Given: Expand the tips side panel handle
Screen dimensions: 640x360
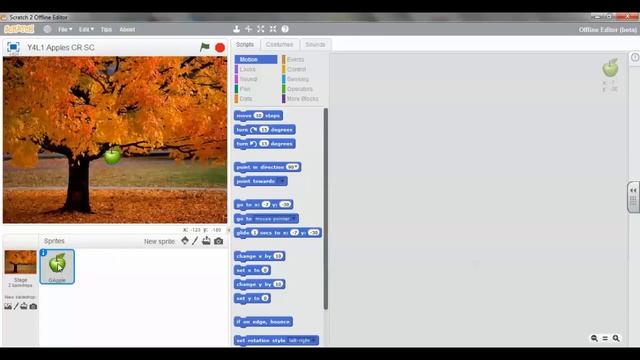Looking at the screenshot, I should tap(633, 197).
